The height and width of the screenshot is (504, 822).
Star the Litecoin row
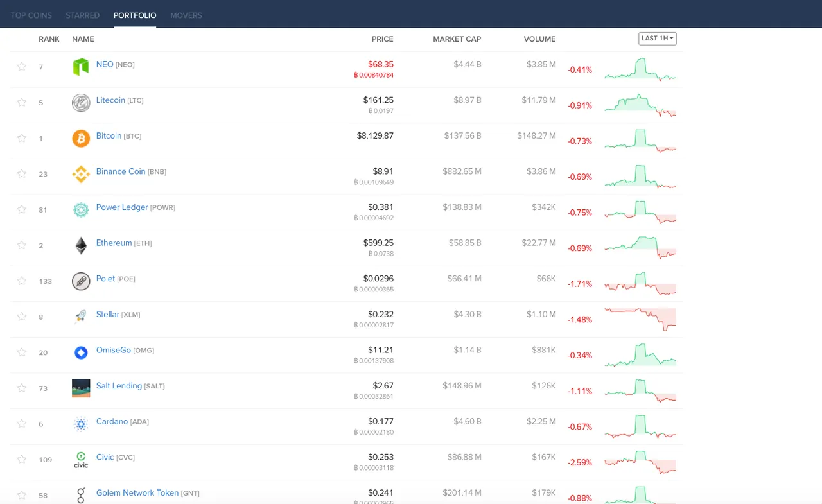pyautogui.click(x=22, y=102)
